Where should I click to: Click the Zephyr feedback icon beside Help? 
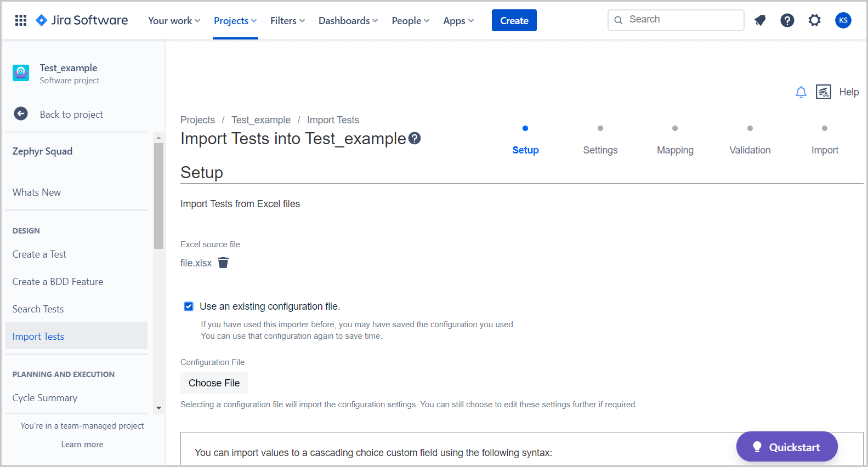(x=824, y=92)
